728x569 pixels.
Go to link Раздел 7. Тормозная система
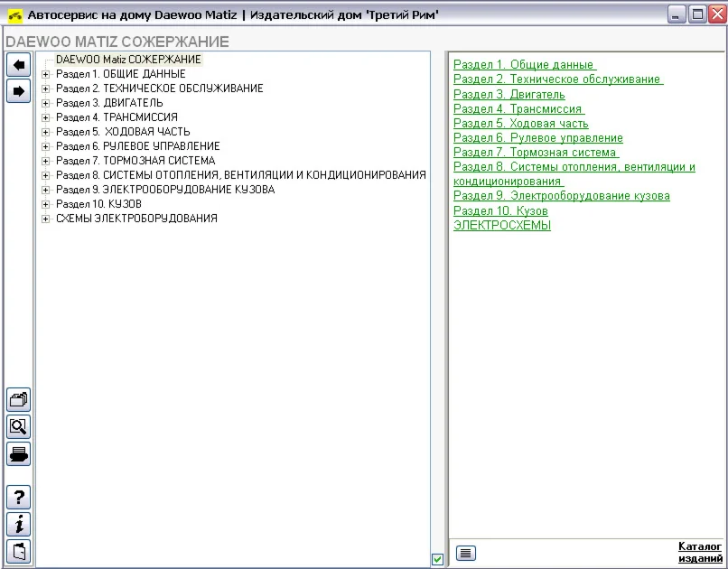[536, 153]
